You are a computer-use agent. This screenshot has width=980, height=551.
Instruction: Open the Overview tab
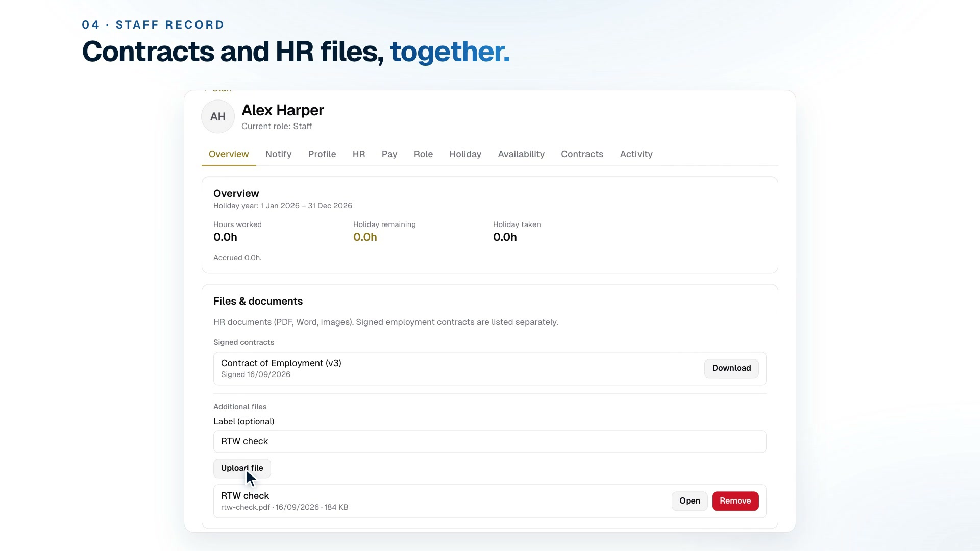(x=229, y=154)
